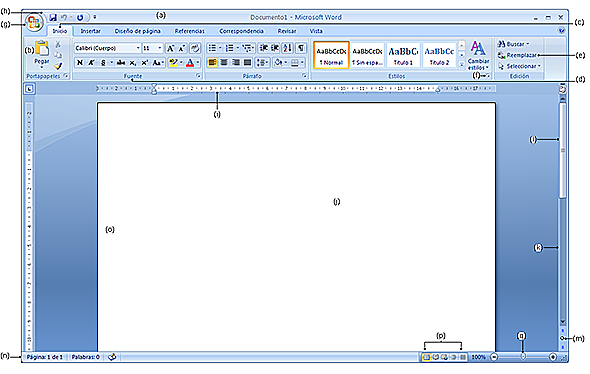Viewport: 590px width, 374px height.
Task: Open the Seleccionar menu
Action: 519,66
